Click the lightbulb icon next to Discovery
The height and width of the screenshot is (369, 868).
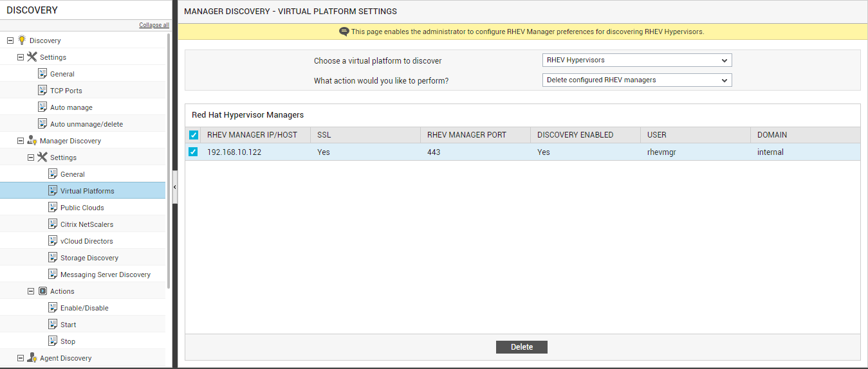(x=21, y=40)
